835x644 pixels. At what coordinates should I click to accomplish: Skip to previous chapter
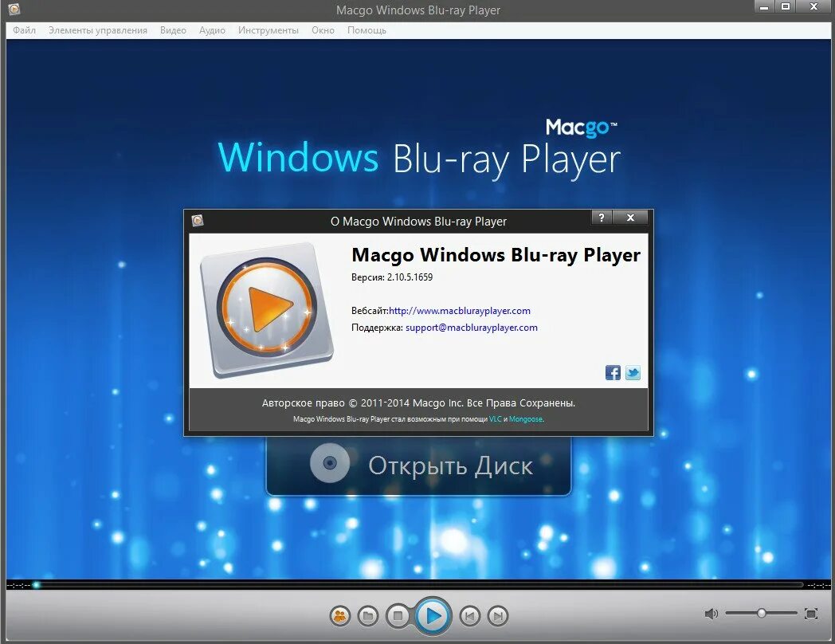pyautogui.click(x=470, y=616)
